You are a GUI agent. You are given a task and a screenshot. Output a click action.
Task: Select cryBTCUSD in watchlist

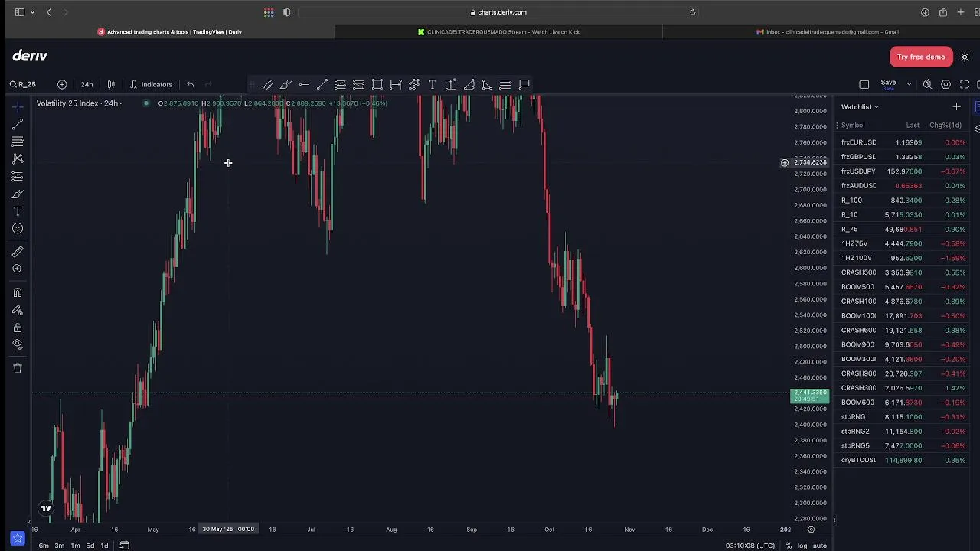[903, 460]
